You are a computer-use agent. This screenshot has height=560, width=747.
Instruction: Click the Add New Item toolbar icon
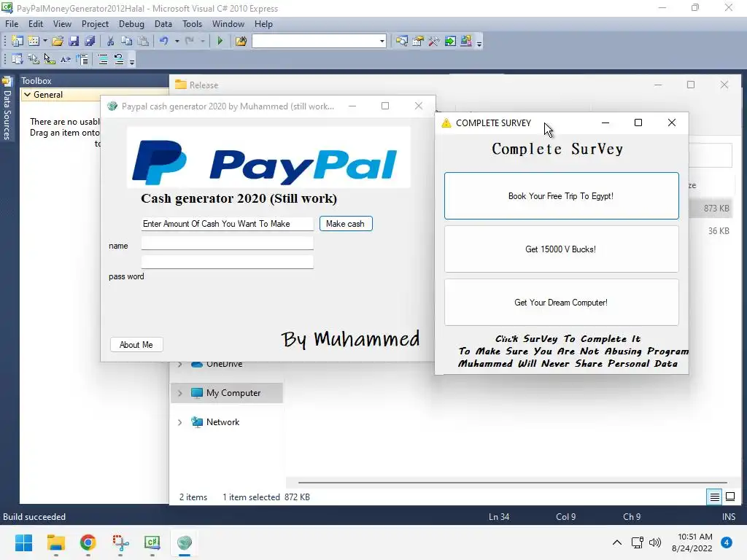click(34, 42)
